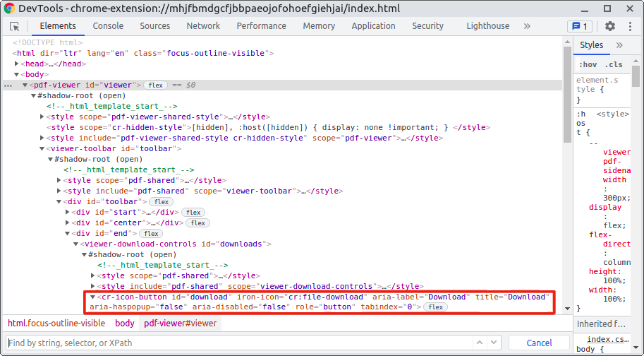The image size is (644, 356).
Task: Focus the Find by string, selector, or XPath field
Action: [239, 343]
